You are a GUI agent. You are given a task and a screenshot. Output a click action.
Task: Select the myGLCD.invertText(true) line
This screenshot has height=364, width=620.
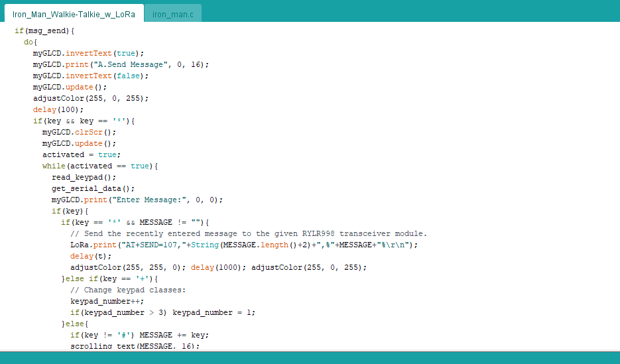(x=88, y=53)
